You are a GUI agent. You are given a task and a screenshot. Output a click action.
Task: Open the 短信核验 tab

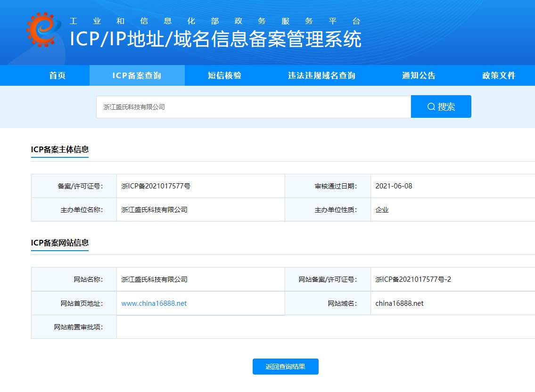coord(224,75)
